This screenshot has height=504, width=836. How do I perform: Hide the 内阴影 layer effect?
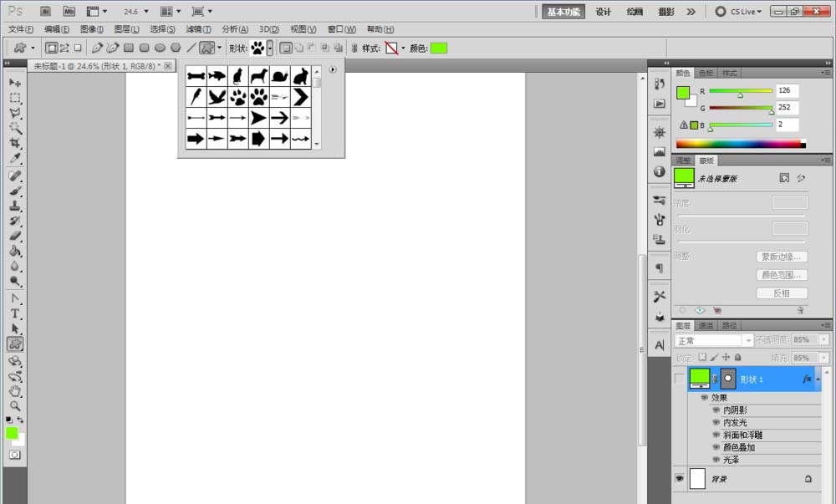click(716, 410)
